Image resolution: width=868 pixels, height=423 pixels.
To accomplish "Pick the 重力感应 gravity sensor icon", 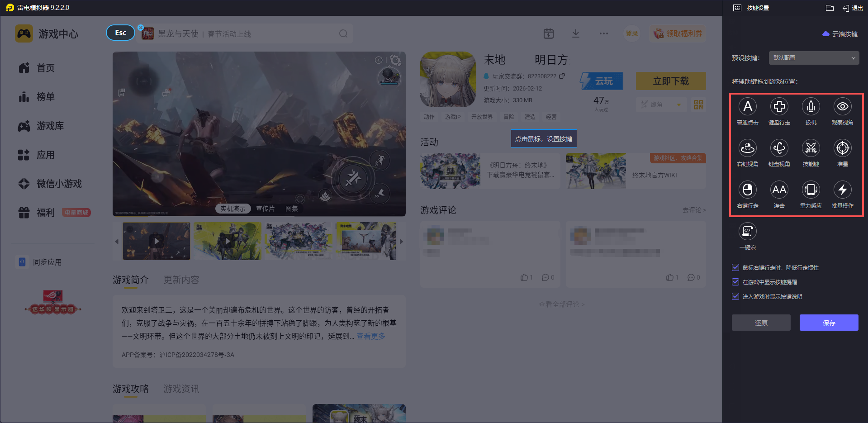I will (811, 190).
